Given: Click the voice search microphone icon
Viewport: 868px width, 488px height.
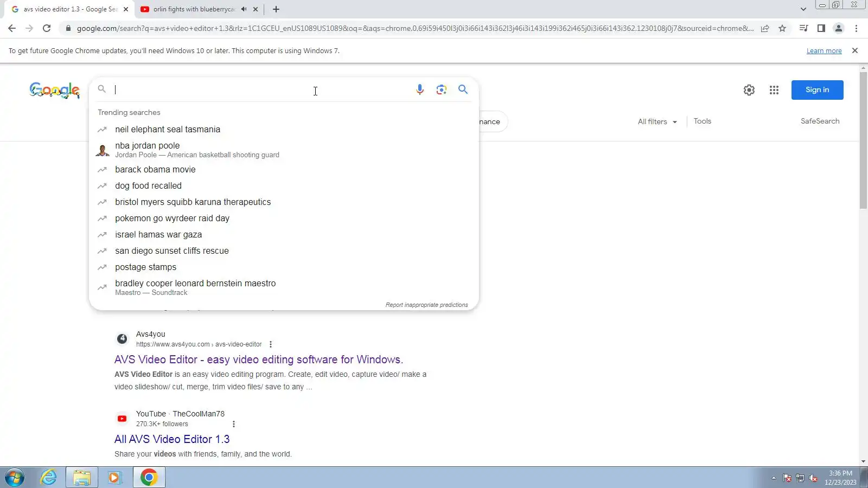Looking at the screenshot, I should (x=419, y=89).
